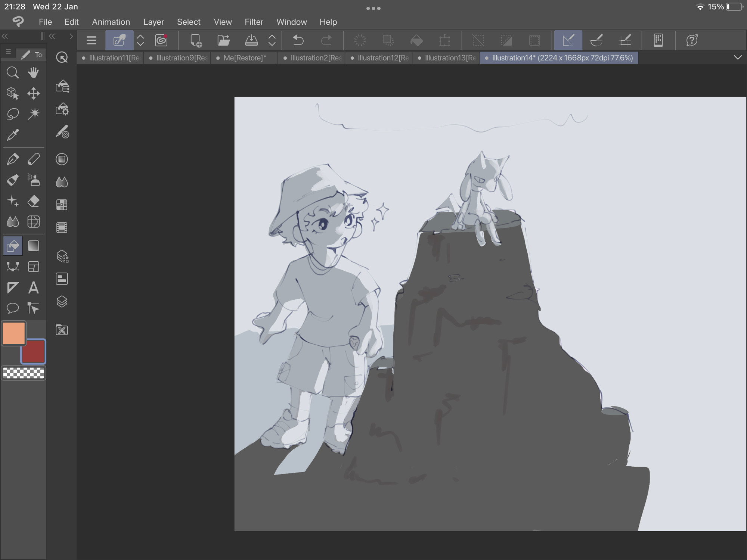Toggle Snap to Grid
747x560 pixels.
625,40
